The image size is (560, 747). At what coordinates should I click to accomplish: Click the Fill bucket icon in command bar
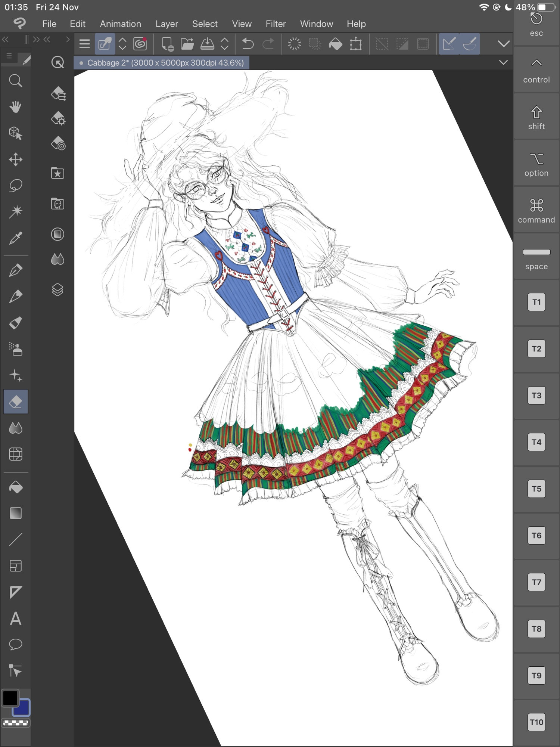335,44
